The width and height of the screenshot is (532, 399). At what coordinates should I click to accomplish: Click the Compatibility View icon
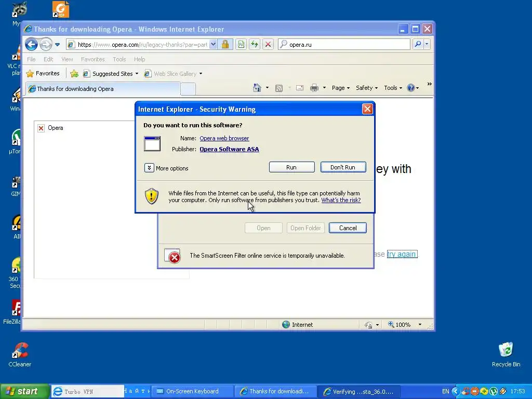241,44
